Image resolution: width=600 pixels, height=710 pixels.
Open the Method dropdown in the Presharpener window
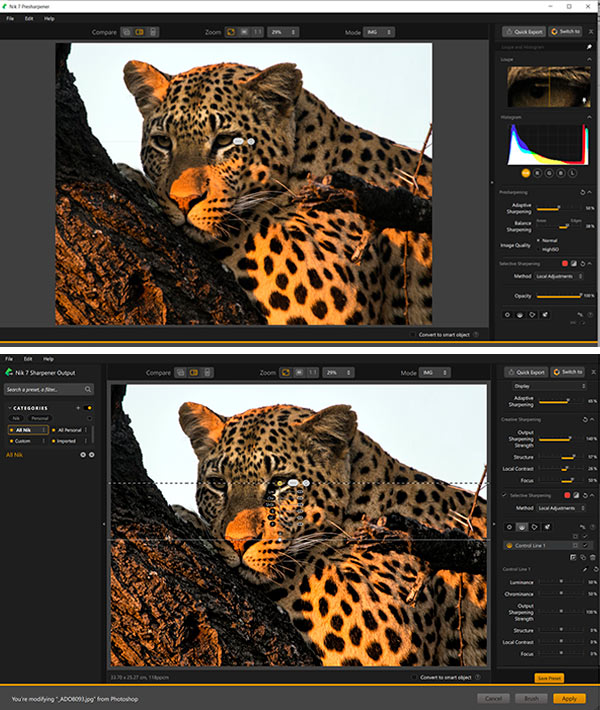(x=560, y=275)
